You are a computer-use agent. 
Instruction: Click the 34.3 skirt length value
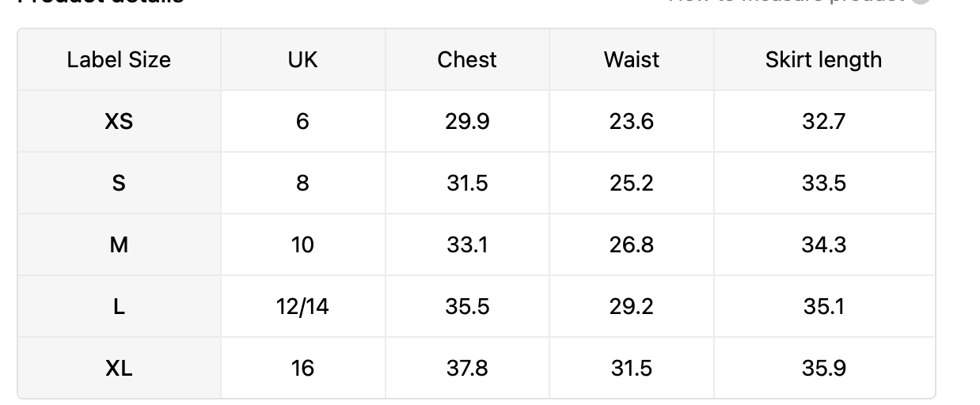click(824, 244)
